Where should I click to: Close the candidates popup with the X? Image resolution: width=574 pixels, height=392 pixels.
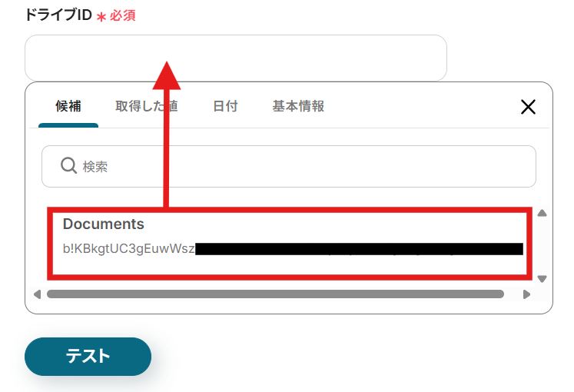tap(528, 107)
